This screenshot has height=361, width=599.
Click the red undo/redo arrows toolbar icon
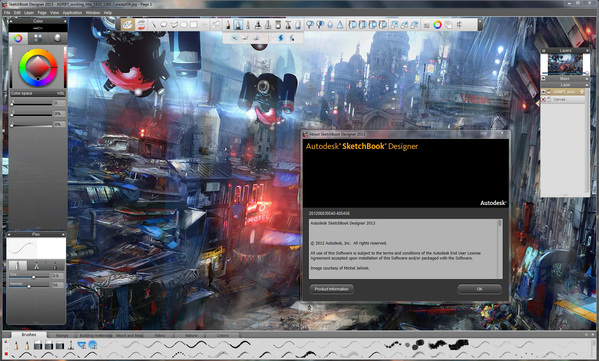point(141,25)
